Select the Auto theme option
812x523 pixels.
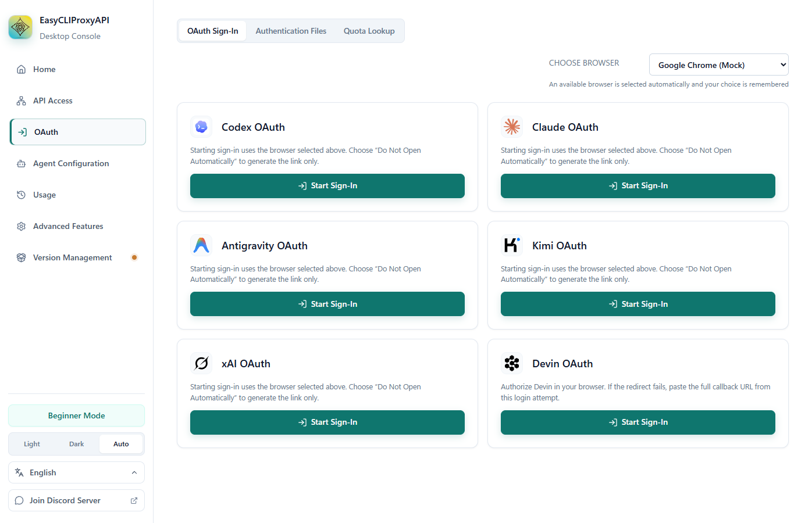[x=121, y=444]
